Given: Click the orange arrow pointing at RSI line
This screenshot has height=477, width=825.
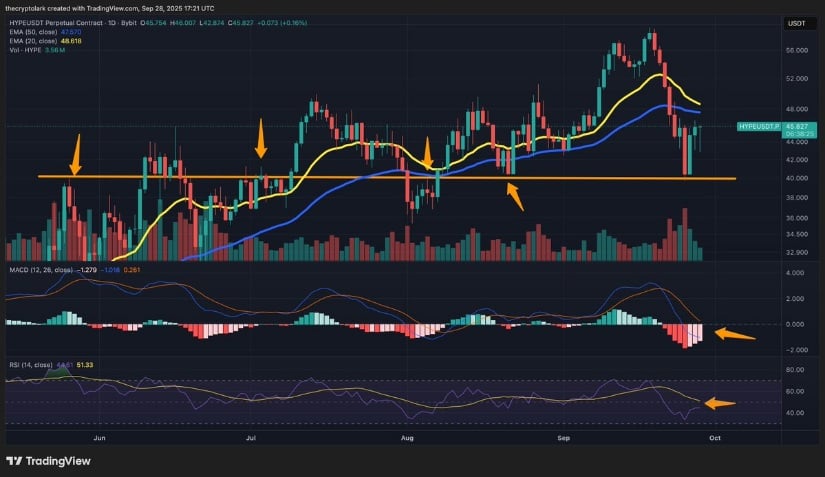Looking at the screenshot, I should coord(720,404).
